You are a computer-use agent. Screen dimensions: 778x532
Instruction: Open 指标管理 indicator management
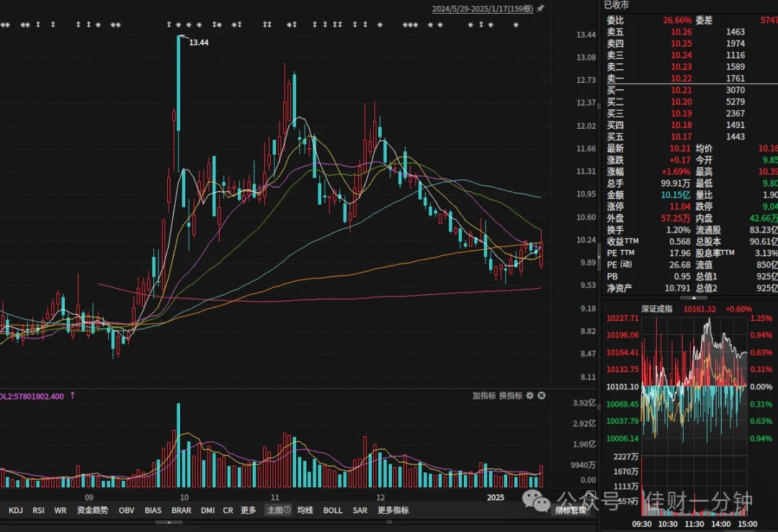571,510
